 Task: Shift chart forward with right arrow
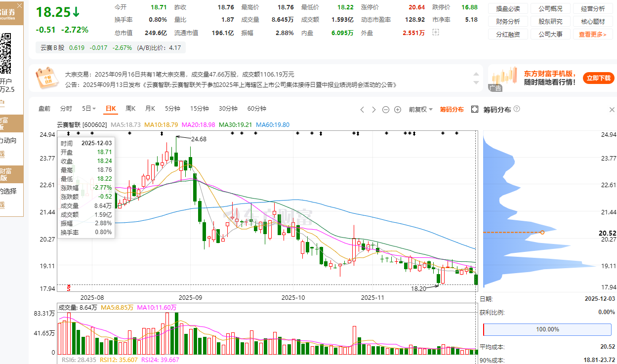tap(374, 110)
